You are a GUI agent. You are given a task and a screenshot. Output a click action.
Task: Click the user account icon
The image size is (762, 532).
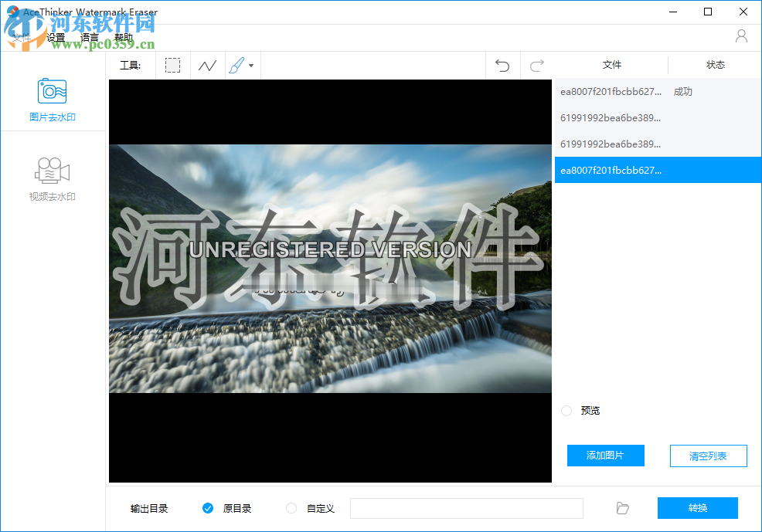tap(740, 36)
